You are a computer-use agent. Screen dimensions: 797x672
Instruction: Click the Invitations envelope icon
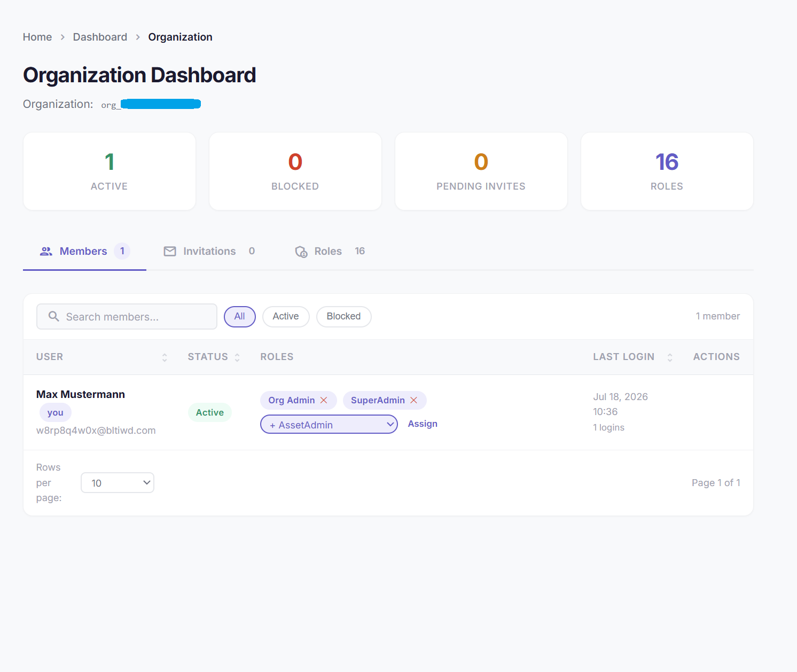170,251
